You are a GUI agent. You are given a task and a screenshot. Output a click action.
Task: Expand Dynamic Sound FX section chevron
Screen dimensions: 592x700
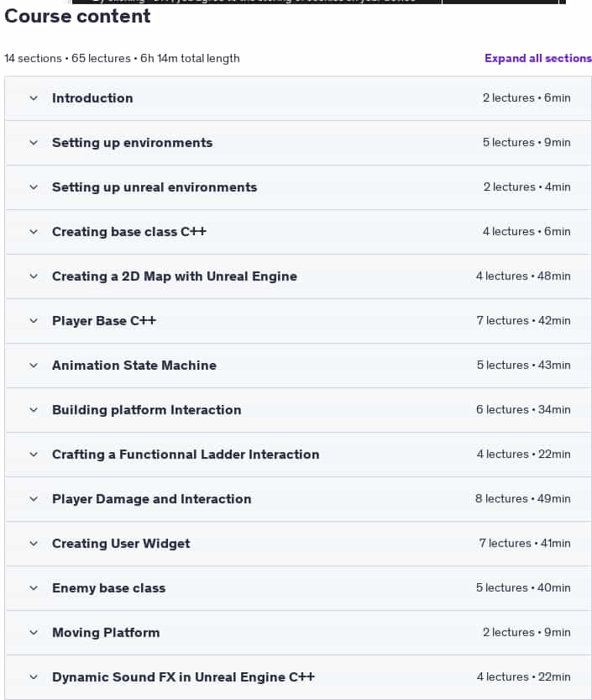[34, 676]
